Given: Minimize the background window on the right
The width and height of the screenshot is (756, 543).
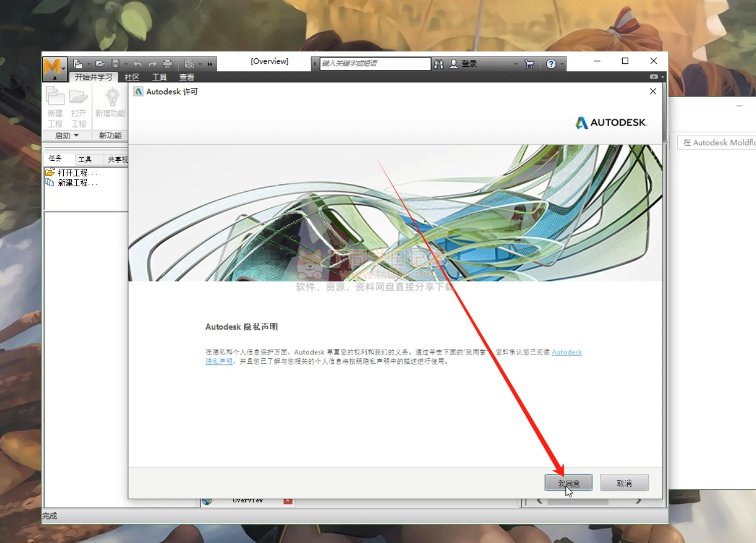Looking at the screenshot, I should point(739,106).
